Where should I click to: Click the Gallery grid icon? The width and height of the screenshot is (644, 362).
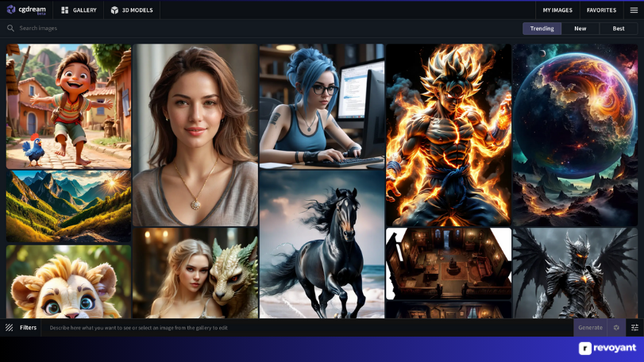(64, 10)
